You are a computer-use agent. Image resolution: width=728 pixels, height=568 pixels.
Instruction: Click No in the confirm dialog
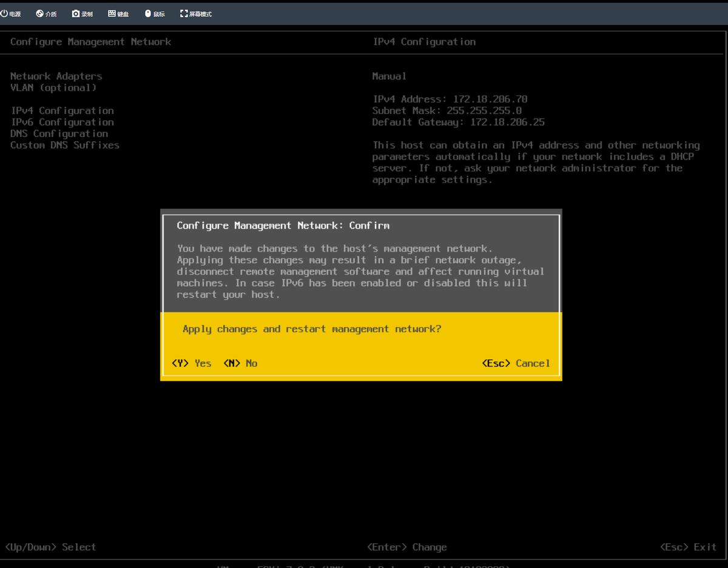pos(240,363)
